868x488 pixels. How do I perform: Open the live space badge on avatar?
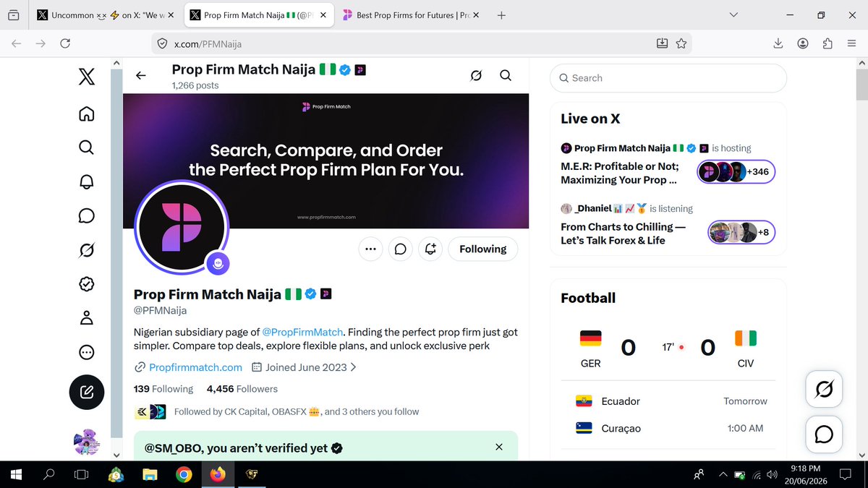pos(218,265)
